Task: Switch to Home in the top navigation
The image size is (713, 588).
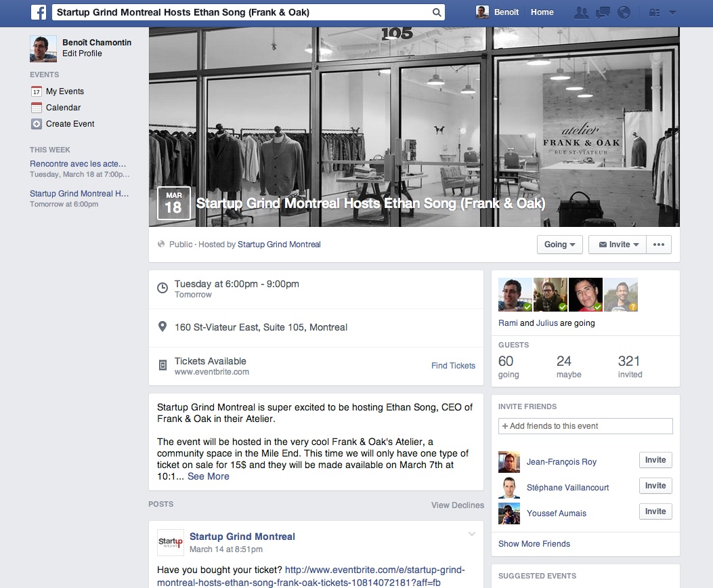Action: click(x=542, y=12)
